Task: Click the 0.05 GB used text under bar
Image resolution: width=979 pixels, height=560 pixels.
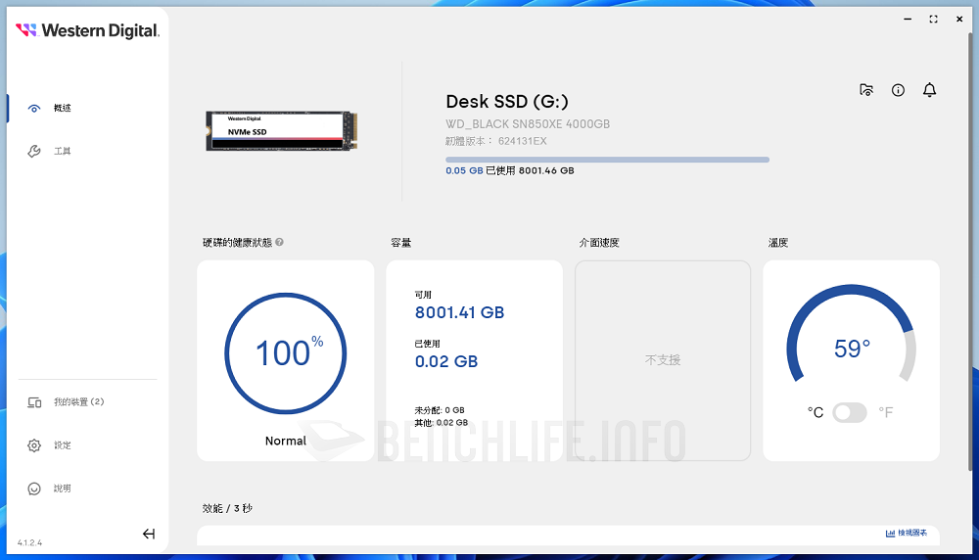Action: 464,170
